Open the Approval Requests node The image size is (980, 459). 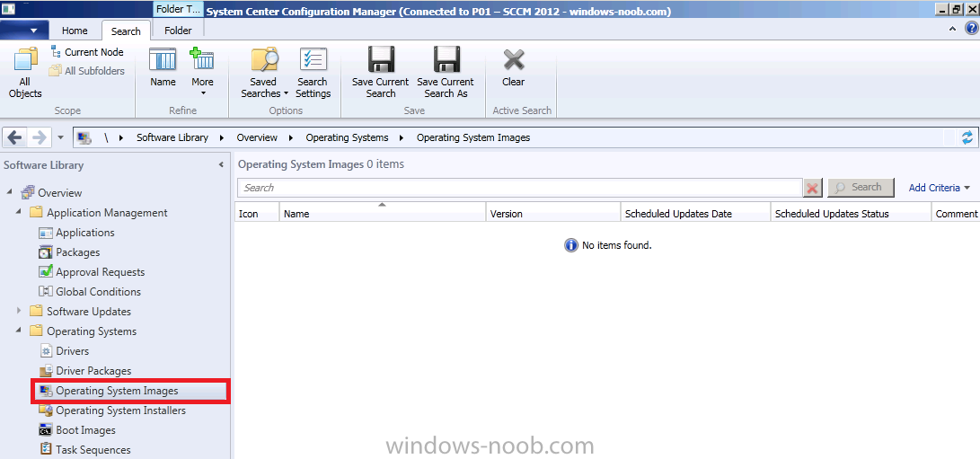(100, 272)
